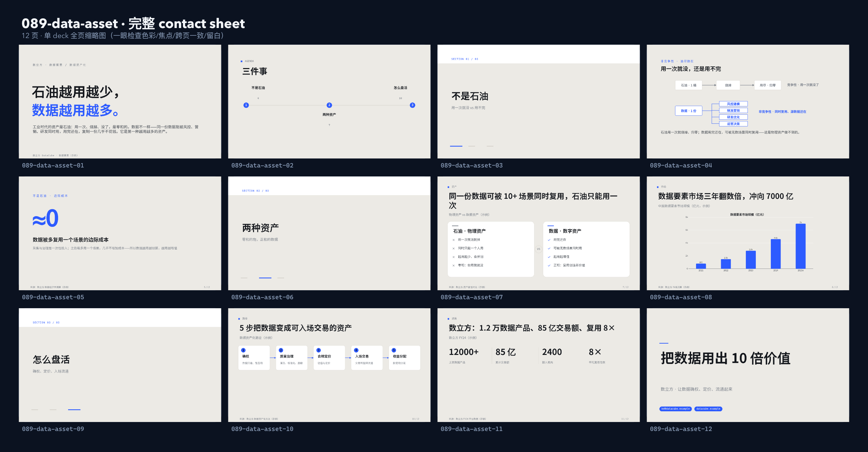Click the active blue progress dash on 怎么盘活 slide
868x452 pixels.
74,410
